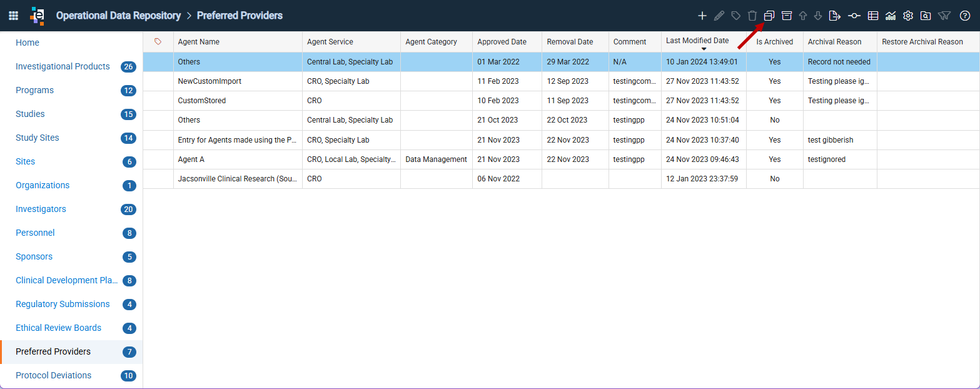Click the table columns layout icon

[x=873, y=16]
